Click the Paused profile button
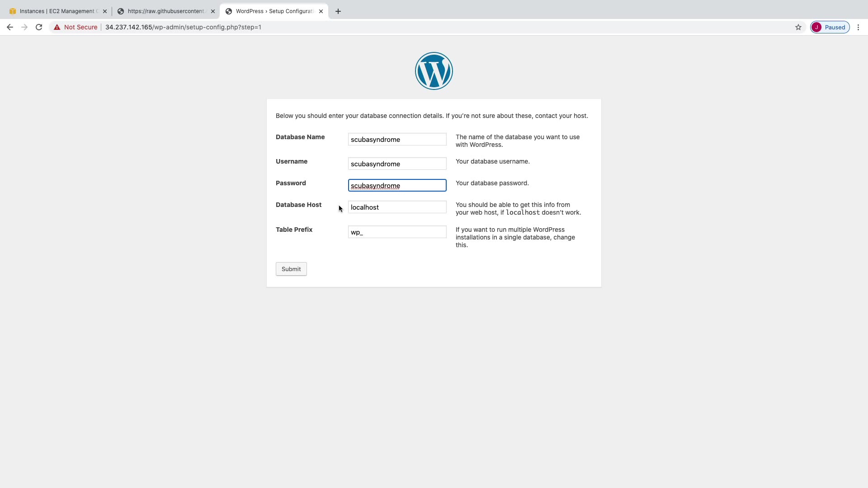This screenshot has height=488, width=868. tap(830, 27)
